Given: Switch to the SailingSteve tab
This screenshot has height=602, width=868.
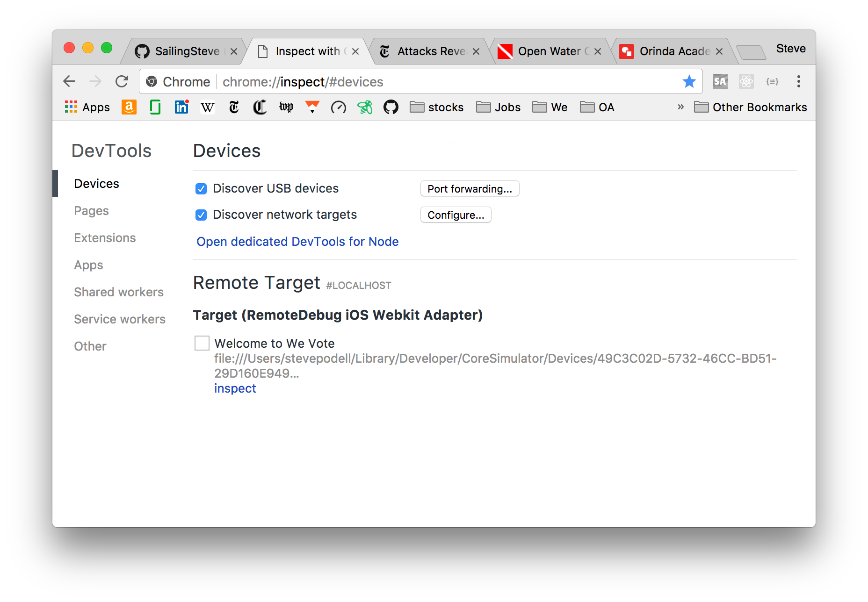Looking at the screenshot, I should (x=183, y=51).
